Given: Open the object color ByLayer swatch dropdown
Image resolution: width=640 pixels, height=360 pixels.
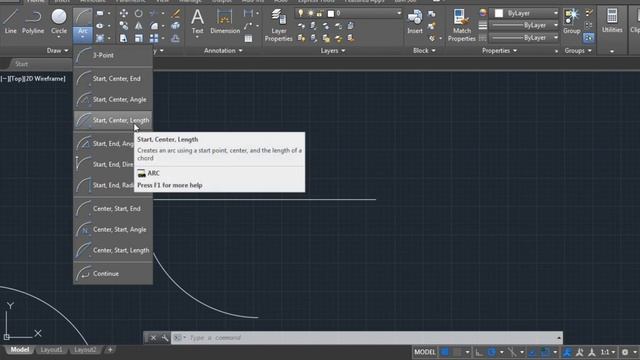Looking at the screenshot, I should click(x=524, y=13).
